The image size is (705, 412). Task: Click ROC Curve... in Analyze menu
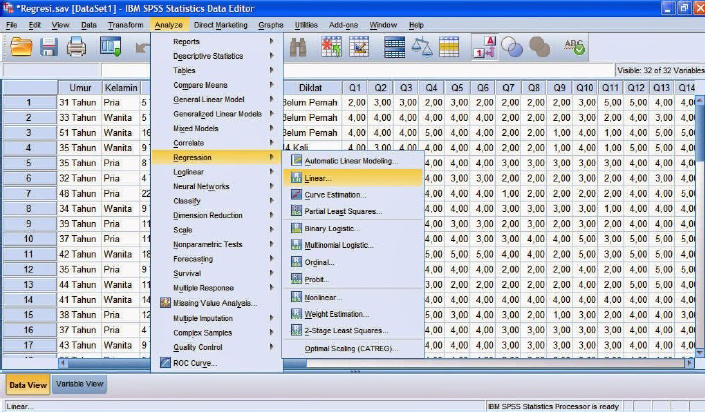pyautogui.click(x=195, y=363)
